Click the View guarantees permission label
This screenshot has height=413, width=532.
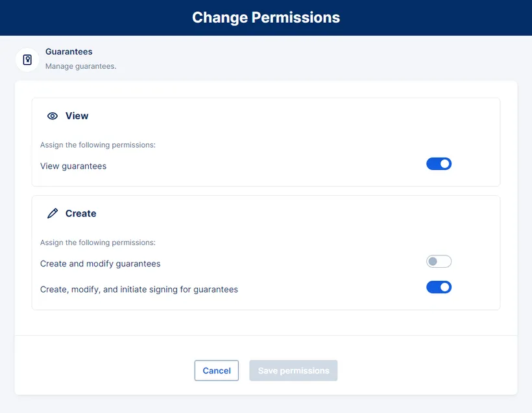73,166
